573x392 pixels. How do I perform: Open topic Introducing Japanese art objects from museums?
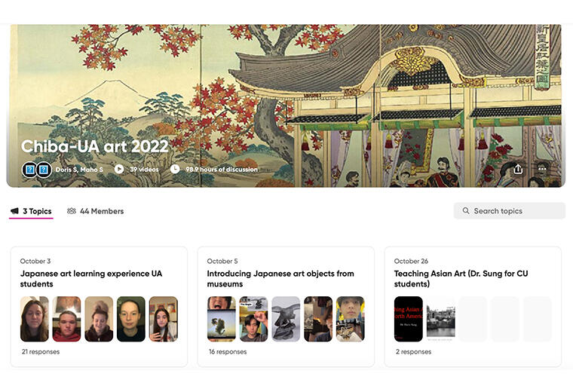[x=280, y=279]
